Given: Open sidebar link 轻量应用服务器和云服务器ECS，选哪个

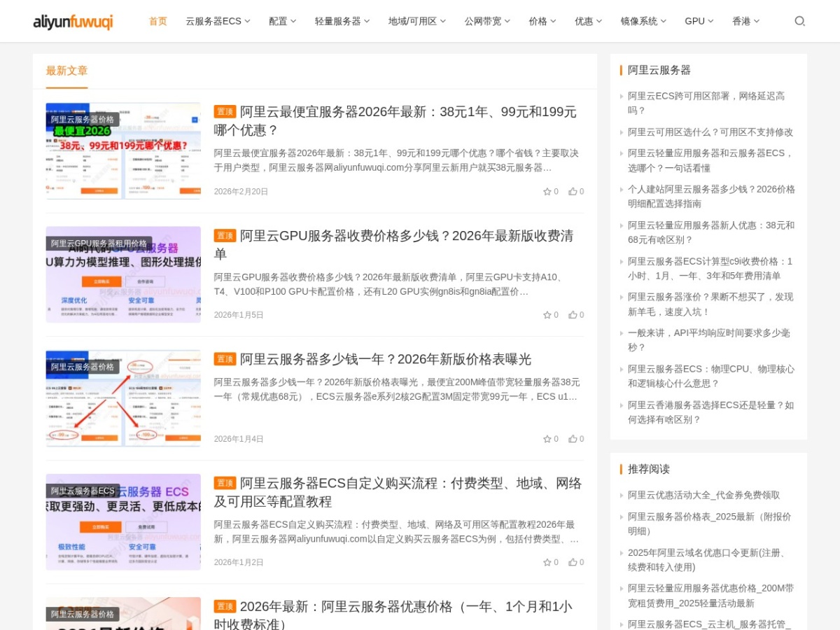Looking at the screenshot, I should 710,160.
